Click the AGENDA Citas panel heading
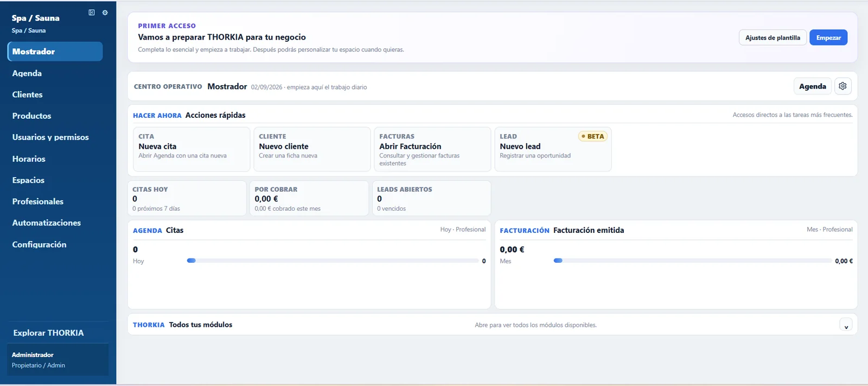Screen dimensions: 868x386 coord(158,230)
